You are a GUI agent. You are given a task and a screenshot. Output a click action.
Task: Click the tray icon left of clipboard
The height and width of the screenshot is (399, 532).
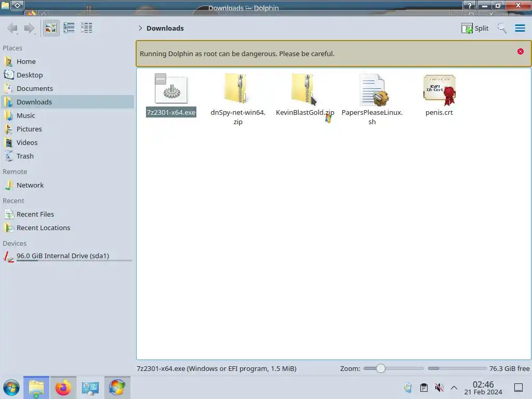[x=408, y=388]
